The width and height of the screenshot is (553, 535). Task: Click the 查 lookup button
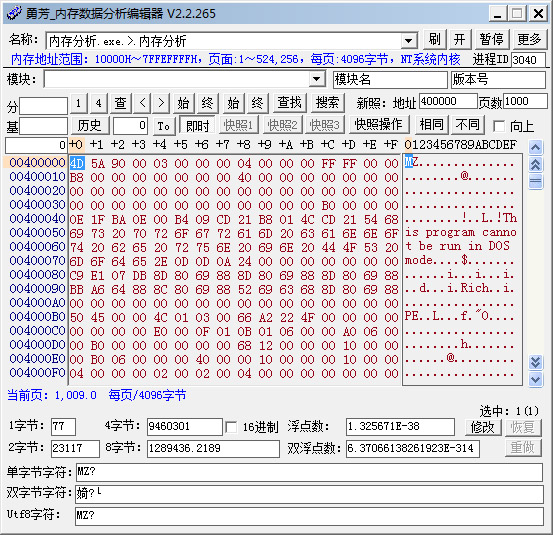tap(121, 103)
